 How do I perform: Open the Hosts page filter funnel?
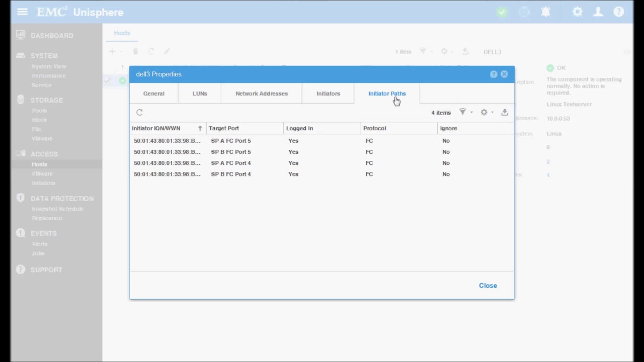tap(423, 51)
